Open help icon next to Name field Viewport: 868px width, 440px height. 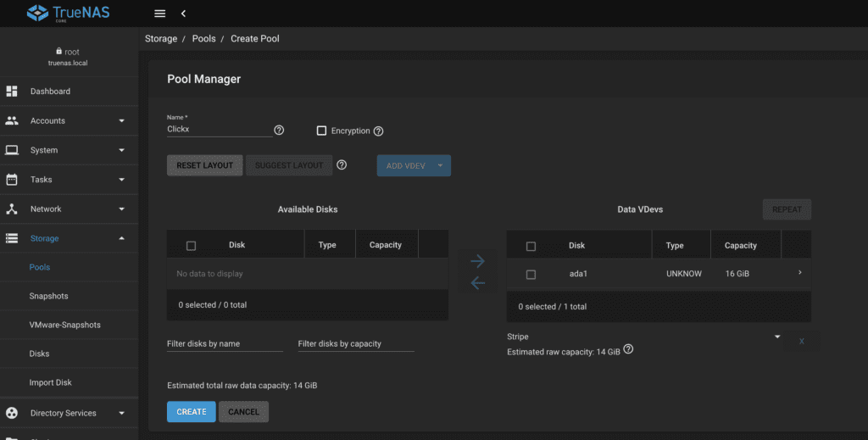[279, 130]
